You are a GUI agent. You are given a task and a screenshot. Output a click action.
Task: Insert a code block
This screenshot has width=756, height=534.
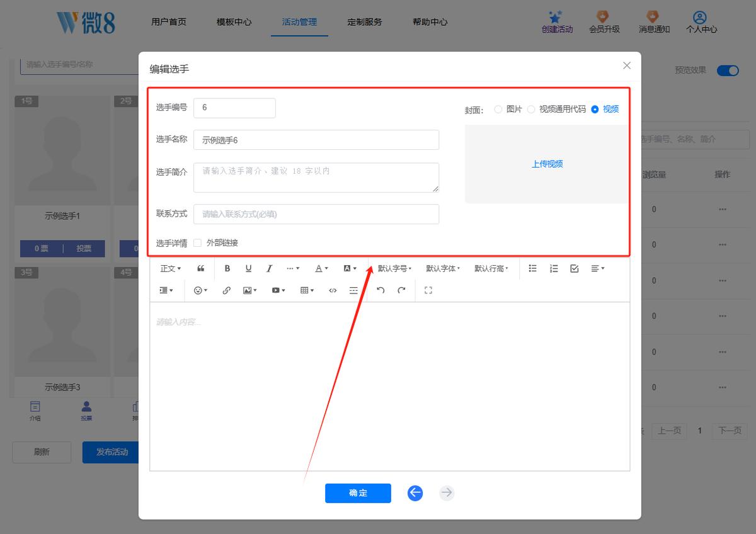[x=333, y=290]
